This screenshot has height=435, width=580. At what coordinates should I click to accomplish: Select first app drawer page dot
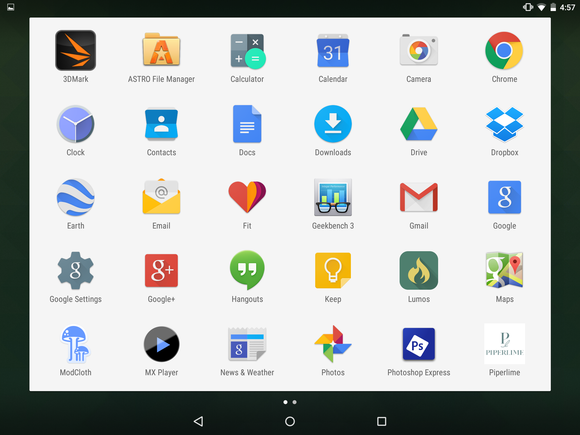pyautogui.click(x=285, y=402)
